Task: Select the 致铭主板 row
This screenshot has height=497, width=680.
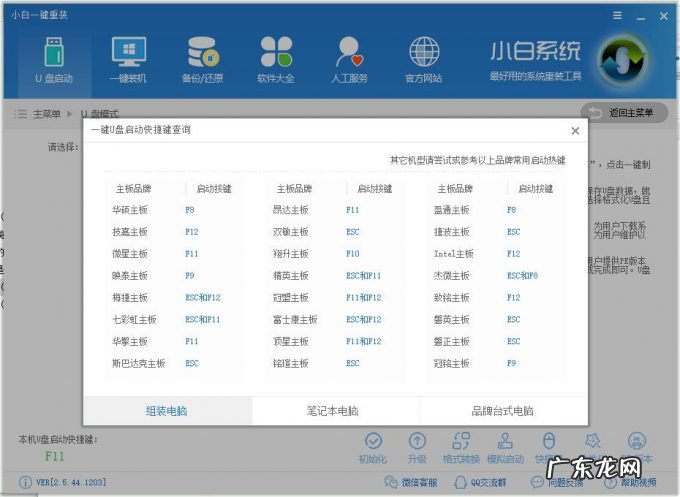Action: point(496,298)
